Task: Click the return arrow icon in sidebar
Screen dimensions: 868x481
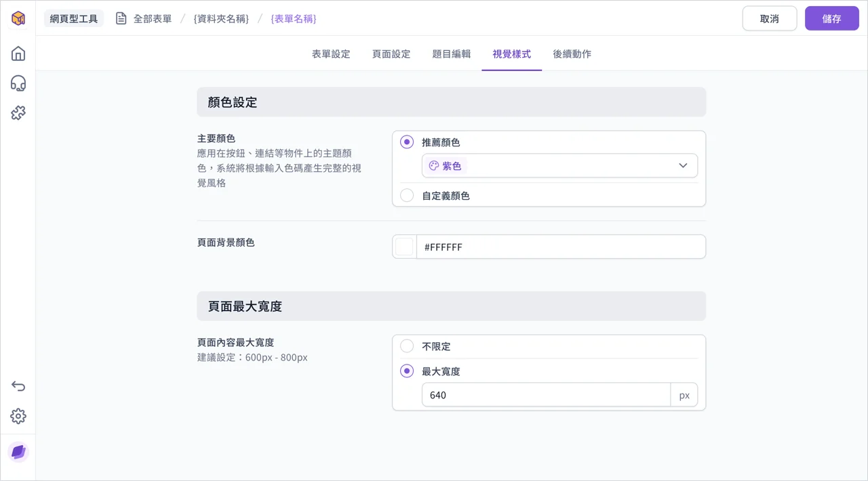Action: pyautogui.click(x=18, y=386)
